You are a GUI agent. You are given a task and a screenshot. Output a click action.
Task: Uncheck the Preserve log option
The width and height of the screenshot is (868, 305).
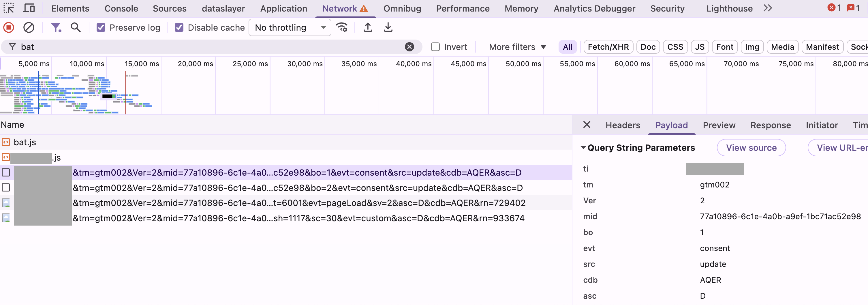(x=101, y=27)
